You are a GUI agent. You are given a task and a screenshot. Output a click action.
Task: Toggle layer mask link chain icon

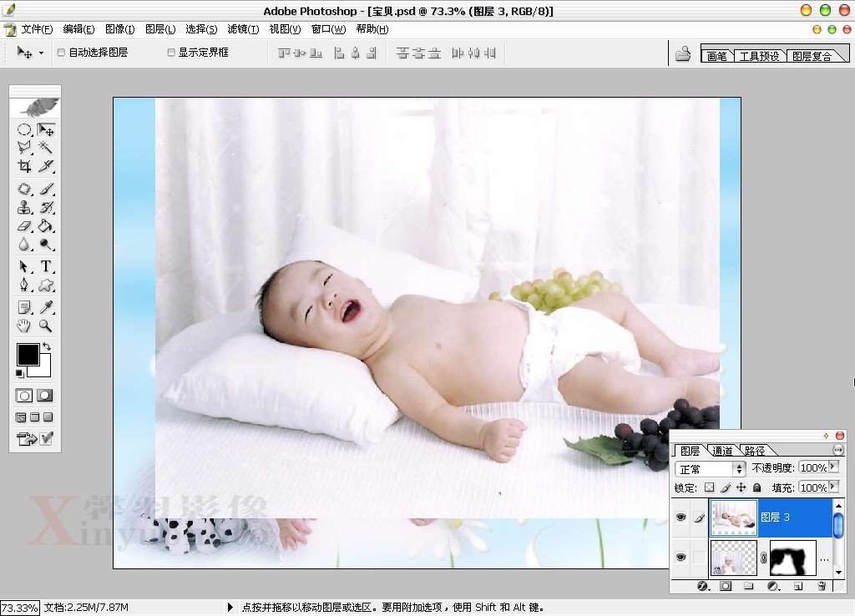[x=763, y=557]
